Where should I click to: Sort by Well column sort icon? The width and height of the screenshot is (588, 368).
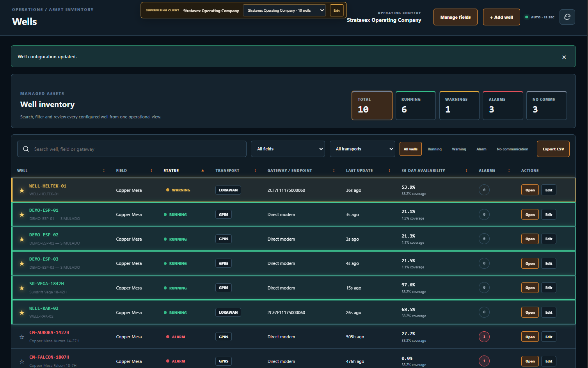pyautogui.click(x=104, y=171)
